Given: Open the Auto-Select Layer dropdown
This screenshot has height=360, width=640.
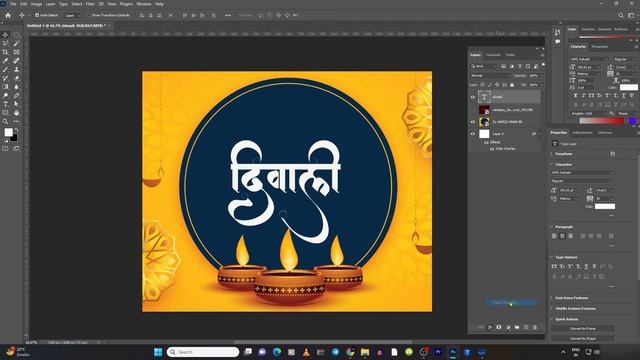Looking at the screenshot, I should pyautogui.click(x=73, y=16).
